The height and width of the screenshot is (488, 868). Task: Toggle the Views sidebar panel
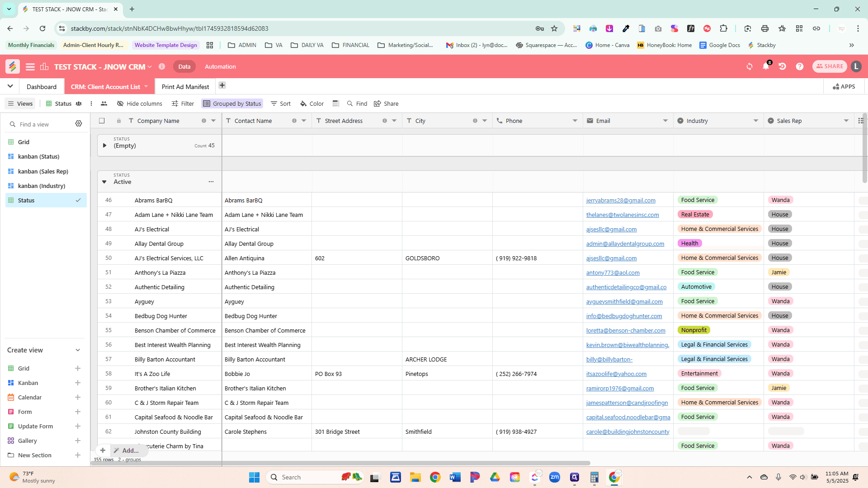[x=20, y=103]
